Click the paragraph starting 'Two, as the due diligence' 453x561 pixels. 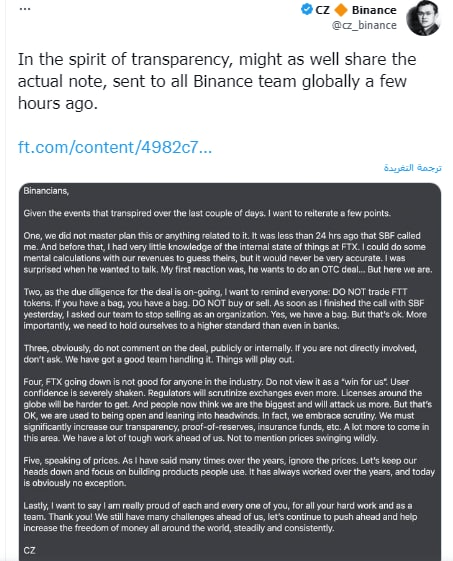coord(225,309)
